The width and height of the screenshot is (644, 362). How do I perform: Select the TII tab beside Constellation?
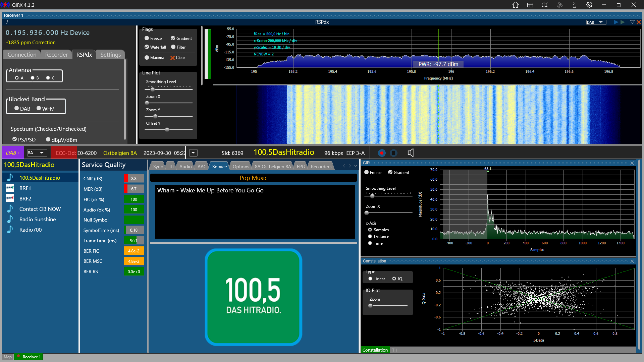(x=394, y=350)
